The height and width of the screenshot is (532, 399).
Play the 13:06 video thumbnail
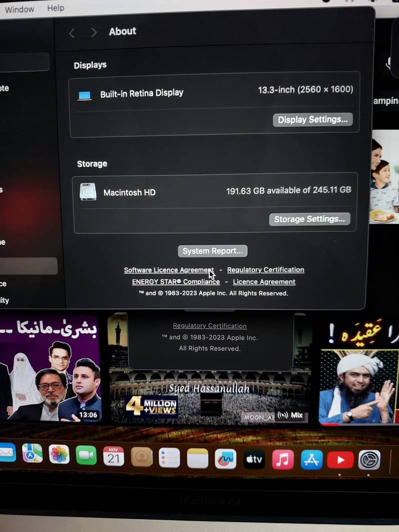click(x=49, y=369)
